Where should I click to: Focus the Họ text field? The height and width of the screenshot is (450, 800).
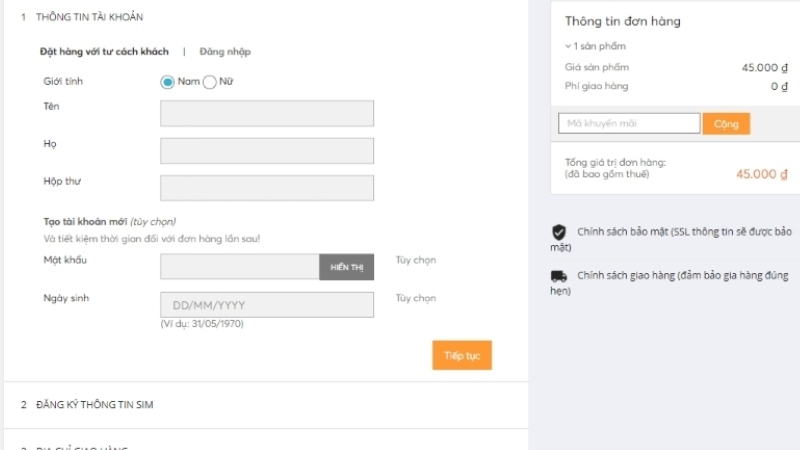point(267,151)
